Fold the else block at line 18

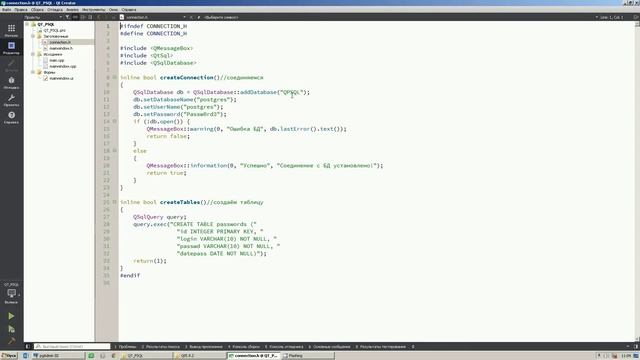(x=115, y=151)
